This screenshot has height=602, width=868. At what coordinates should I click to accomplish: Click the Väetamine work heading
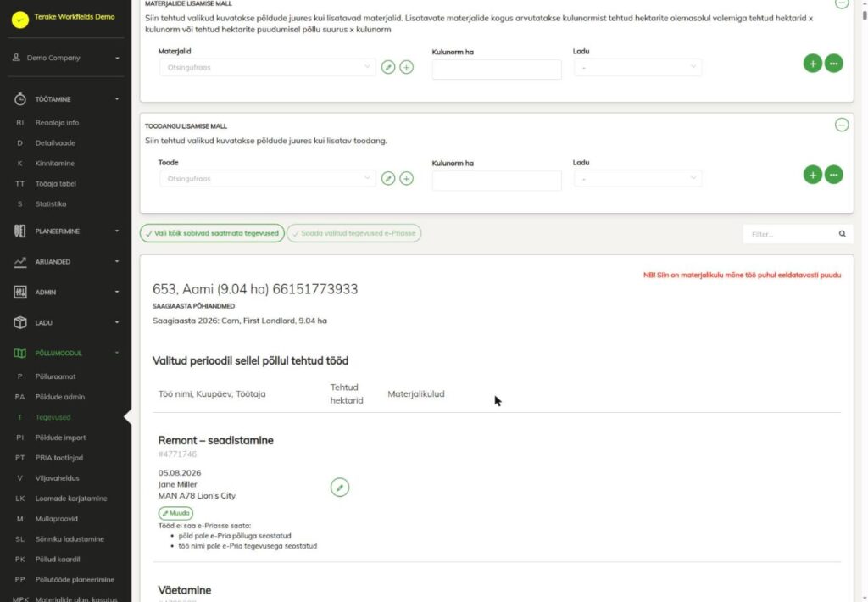point(184,590)
